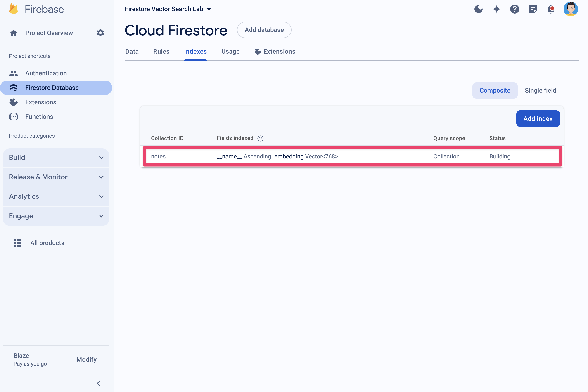Select the Data tab
The width and height of the screenshot is (588, 392).
[132, 52]
